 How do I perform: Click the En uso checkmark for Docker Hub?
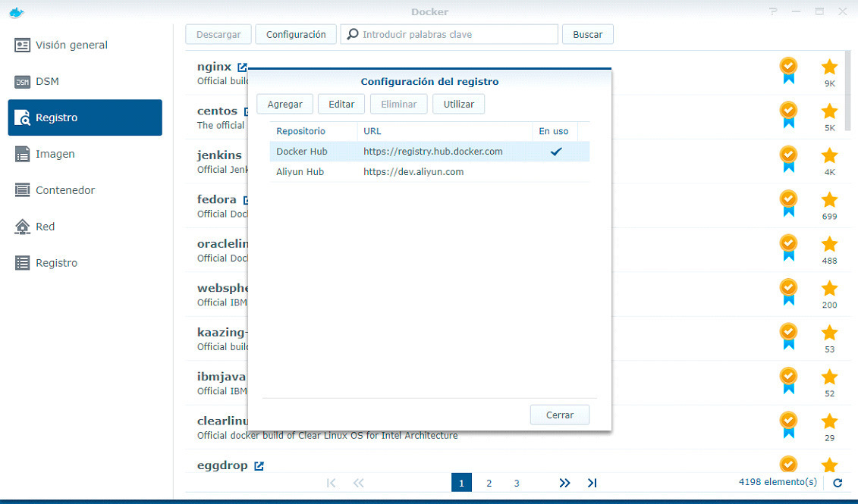point(556,152)
